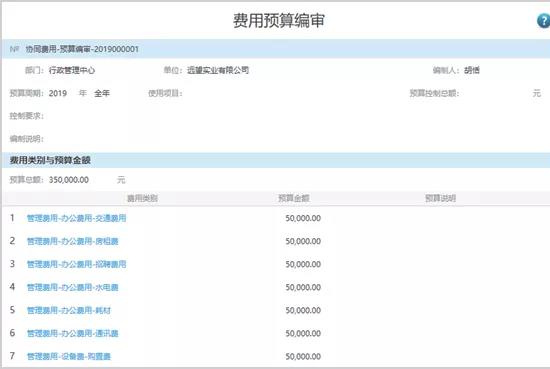
Task: Click the 部门 value 行政管理中心
Action: (72, 71)
